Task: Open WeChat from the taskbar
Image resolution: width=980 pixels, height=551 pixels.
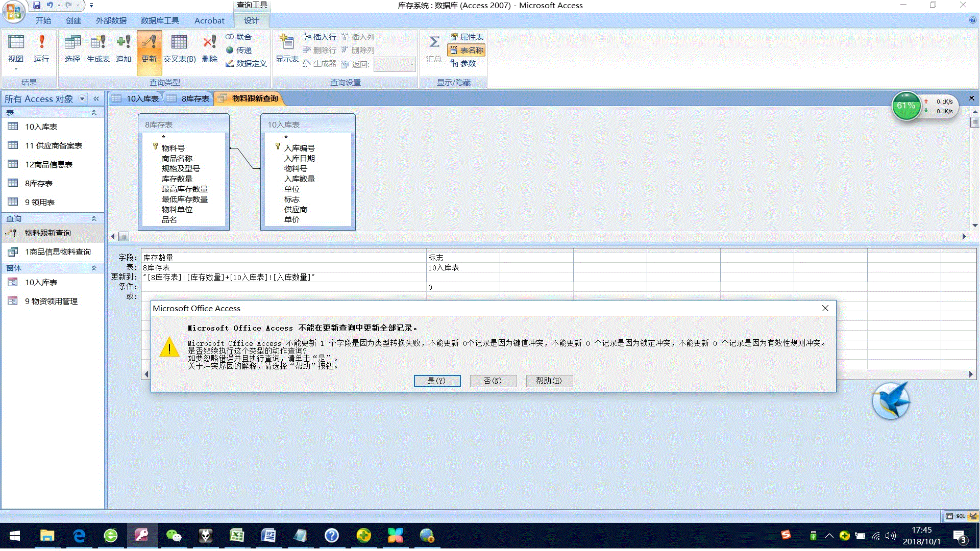Action: pos(174,536)
